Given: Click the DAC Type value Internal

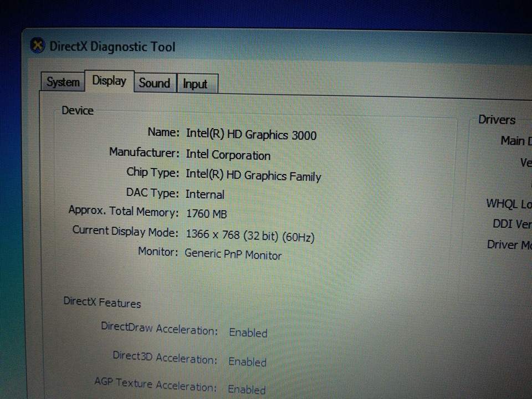Looking at the screenshot, I should (204, 195).
